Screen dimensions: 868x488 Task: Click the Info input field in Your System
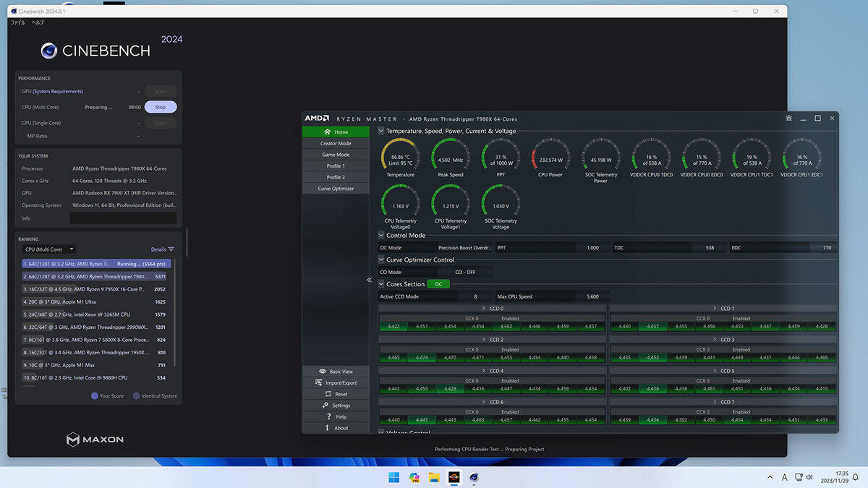click(x=123, y=218)
